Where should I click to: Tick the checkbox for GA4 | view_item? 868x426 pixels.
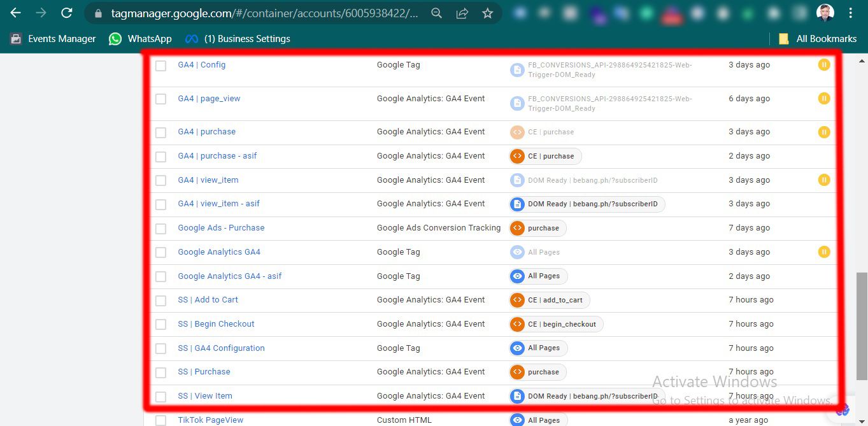coord(160,181)
